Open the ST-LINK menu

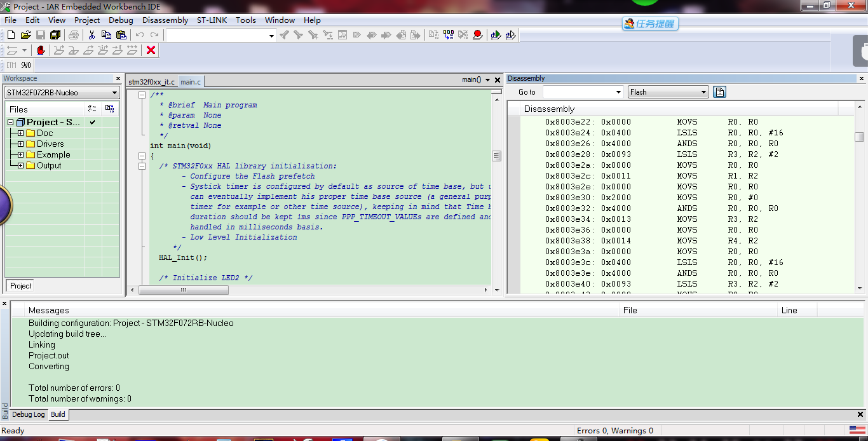tap(212, 20)
